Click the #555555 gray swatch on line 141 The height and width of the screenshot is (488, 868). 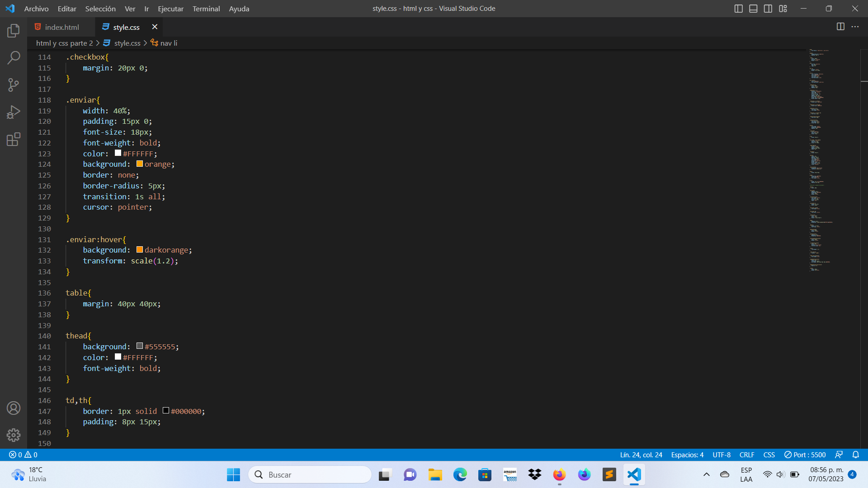point(140,346)
